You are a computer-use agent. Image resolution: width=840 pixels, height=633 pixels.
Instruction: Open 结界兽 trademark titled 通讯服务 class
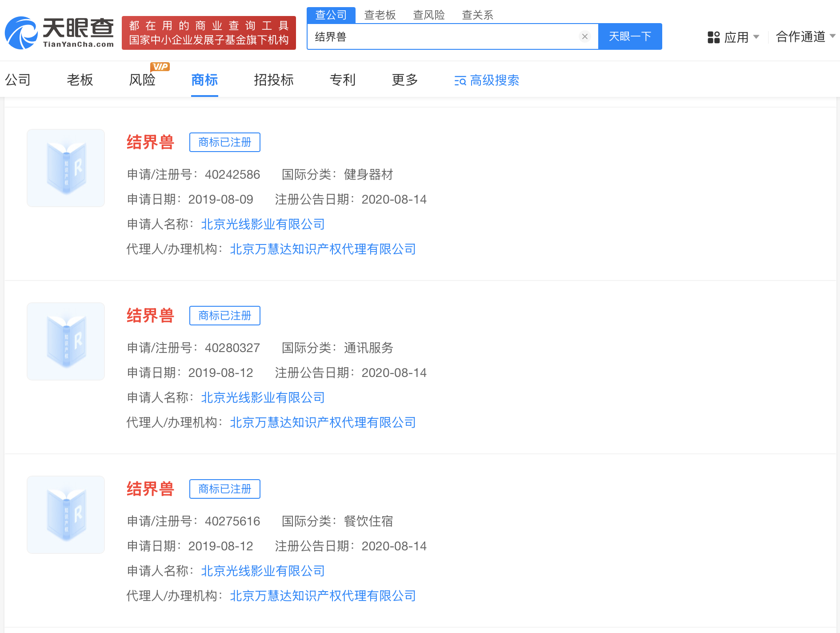tap(150, 316)
